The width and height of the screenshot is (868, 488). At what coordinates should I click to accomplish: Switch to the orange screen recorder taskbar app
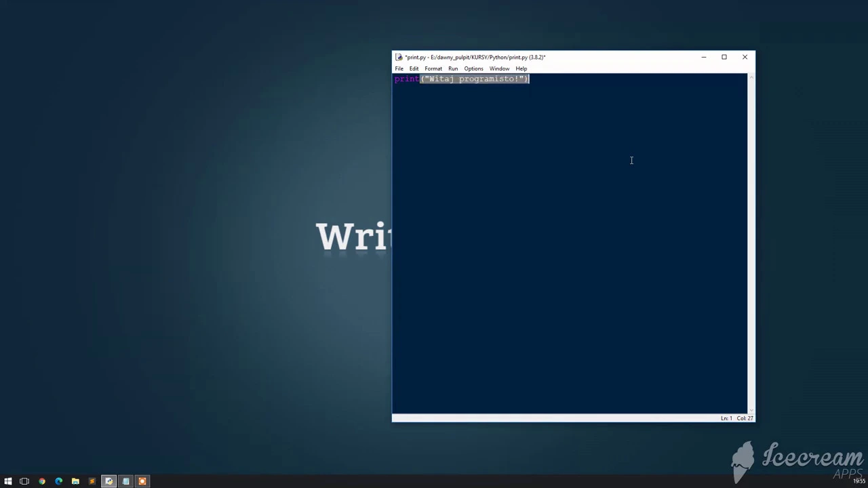coord(142,481)
